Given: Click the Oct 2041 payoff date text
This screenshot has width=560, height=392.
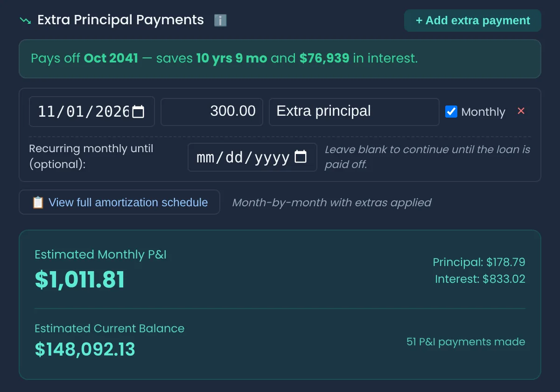Looking at the screenshot, I should pyautogui.click(x=111, y=58).
